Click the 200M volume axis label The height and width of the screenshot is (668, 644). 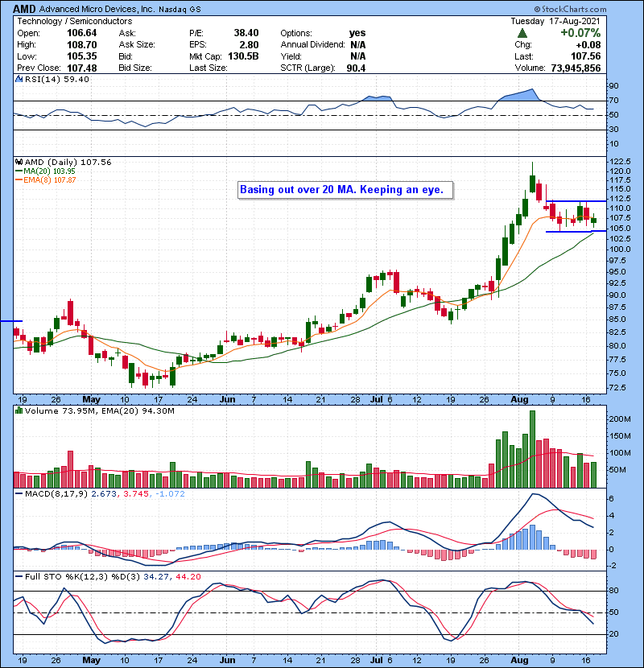pyautogui.click(x=620, y=419)
